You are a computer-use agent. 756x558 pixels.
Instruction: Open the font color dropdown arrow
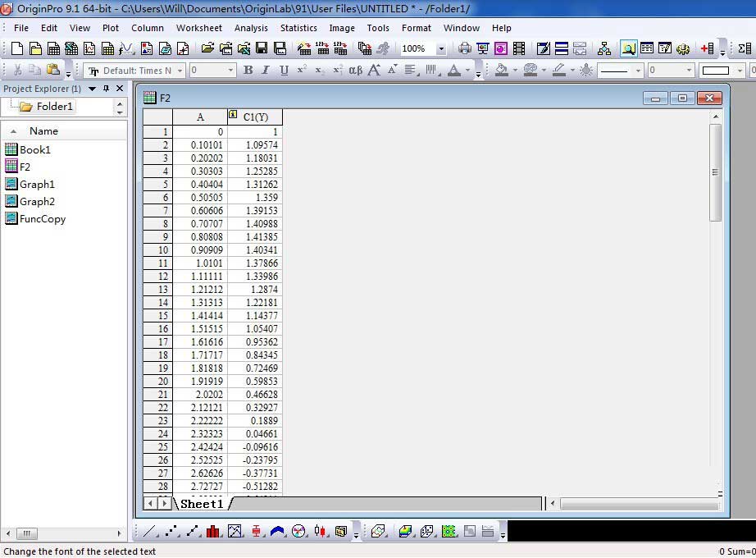pos(467,71)
